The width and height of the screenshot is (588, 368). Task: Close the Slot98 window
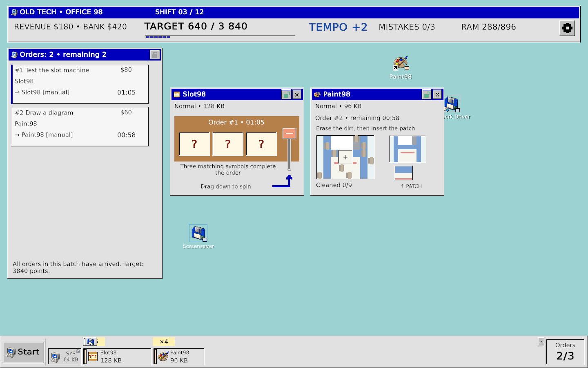tap(297, 94)
